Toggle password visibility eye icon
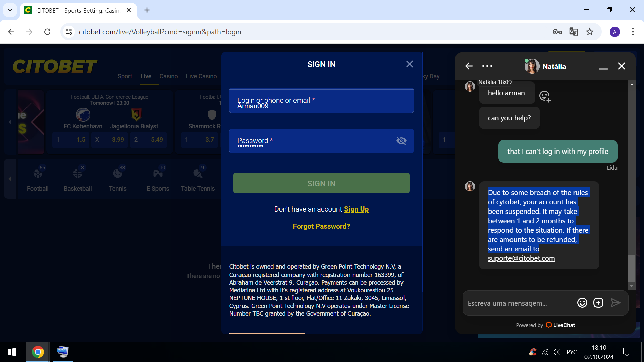This screenshot has height=362, width=644. point(401,141)
